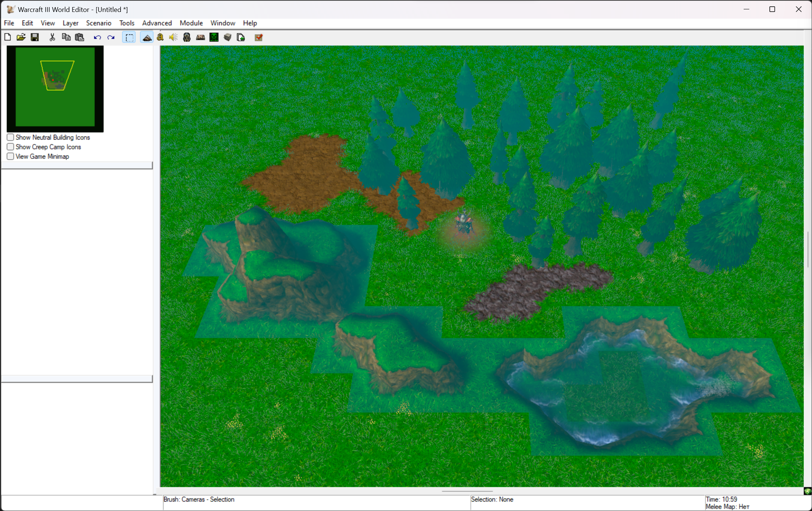Open the Help menu
812x511 pixels.
250,23
